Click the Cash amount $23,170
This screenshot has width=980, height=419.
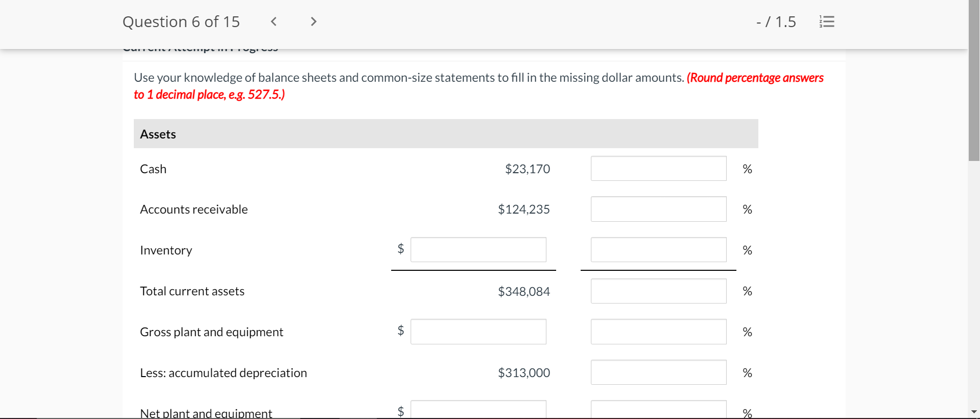pyautogui.click(x=527, y=169)
